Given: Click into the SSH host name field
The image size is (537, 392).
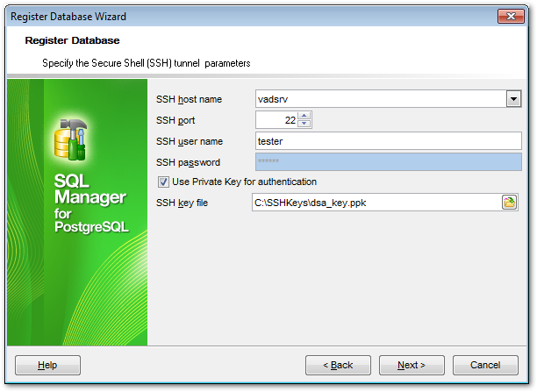Looking at the screenshot, I should point(381,99).
